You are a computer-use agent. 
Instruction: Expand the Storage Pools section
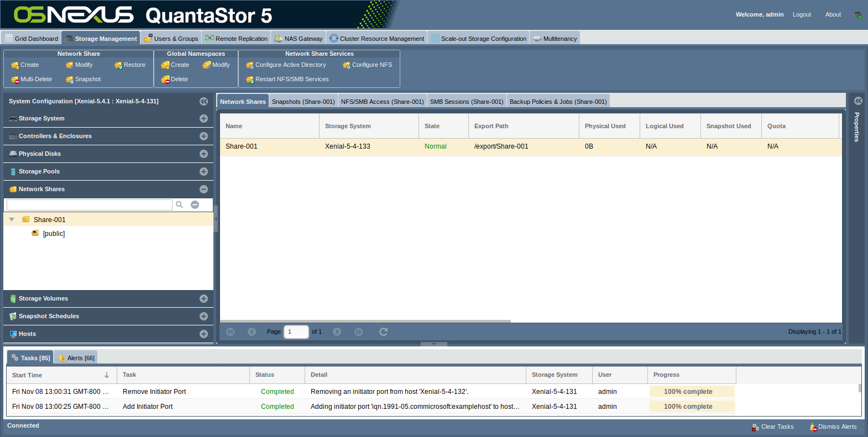point(204,172)
